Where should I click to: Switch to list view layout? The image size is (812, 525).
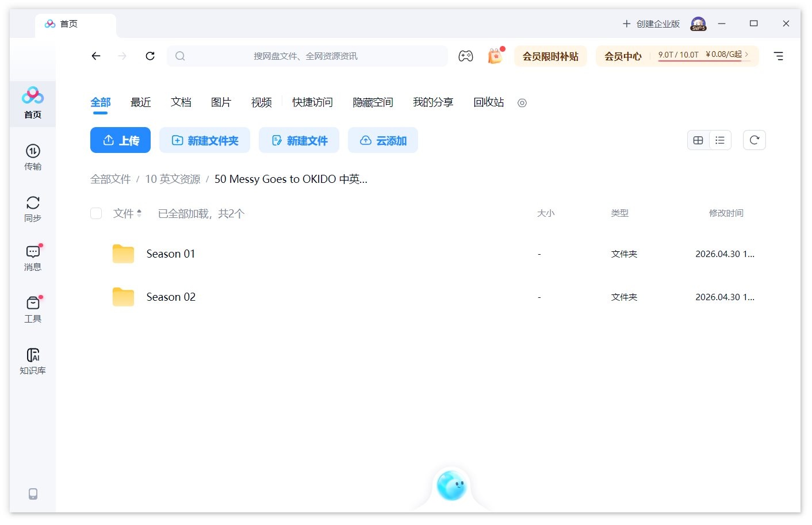(x=720, y=140)
